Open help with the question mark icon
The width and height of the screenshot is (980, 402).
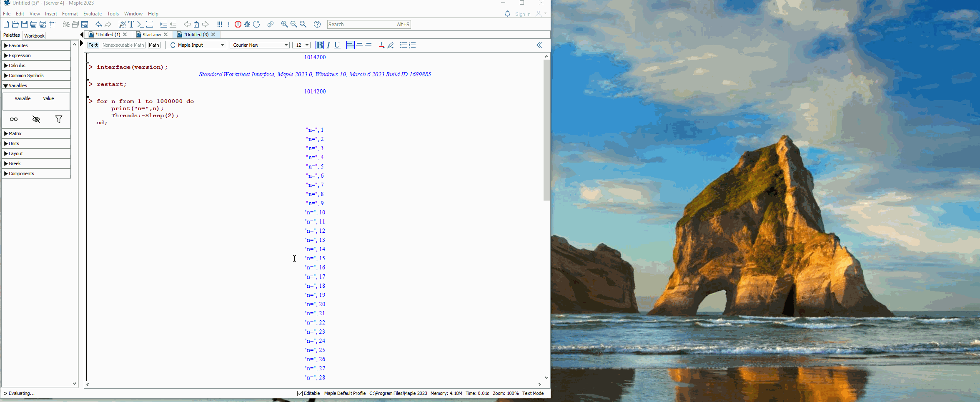[x=317, y=24]
